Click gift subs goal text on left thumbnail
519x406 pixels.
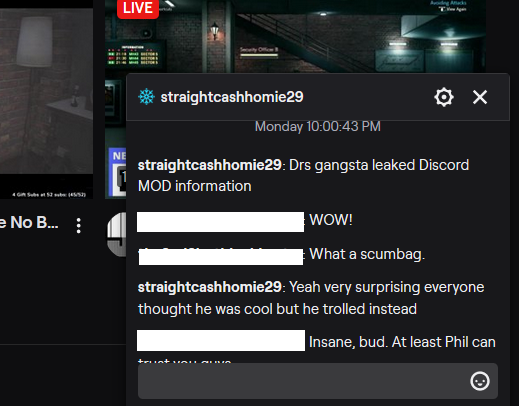tap(49, 195)
